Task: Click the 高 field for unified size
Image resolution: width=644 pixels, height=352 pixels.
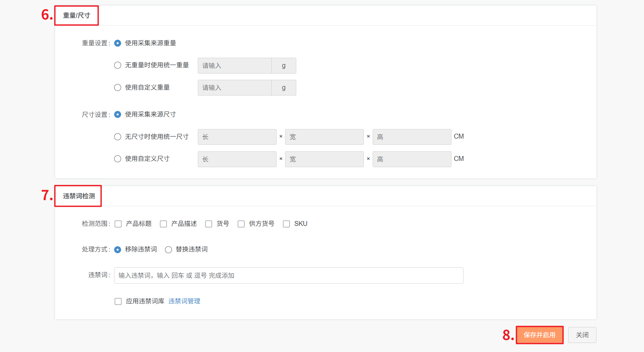Action: 412,137
